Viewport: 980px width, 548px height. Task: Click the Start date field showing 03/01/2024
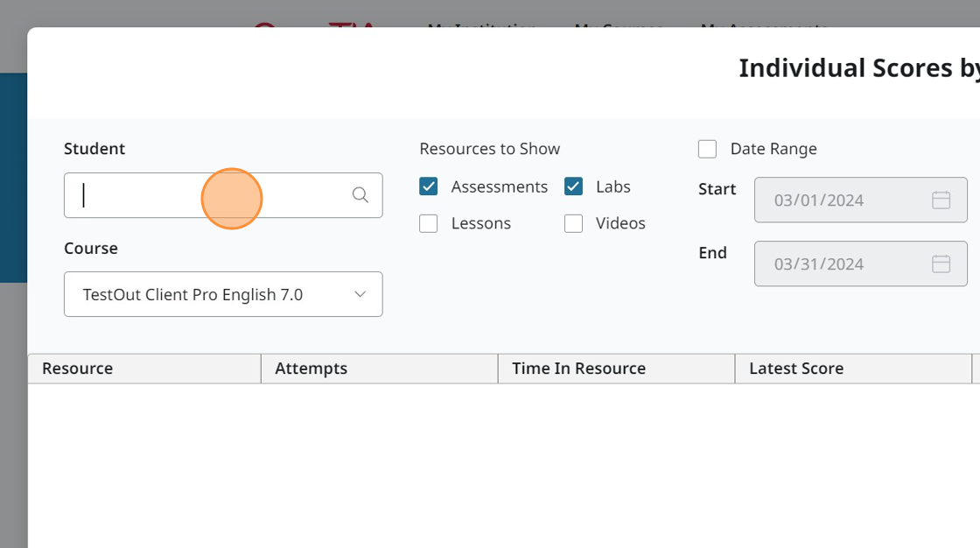point(840,200)
